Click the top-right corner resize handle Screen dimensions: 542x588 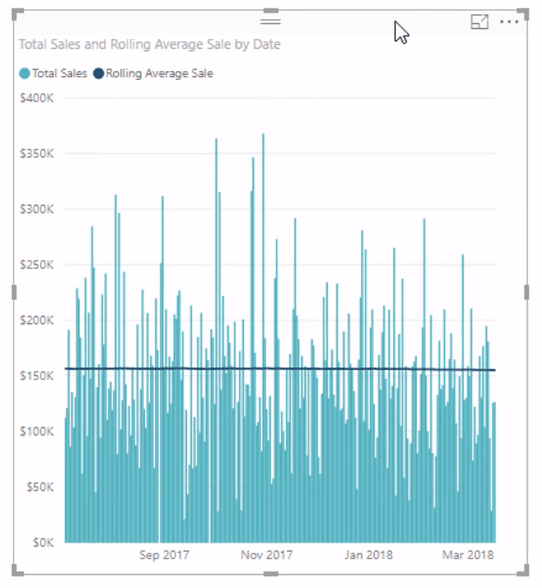[x=523, y=14]
